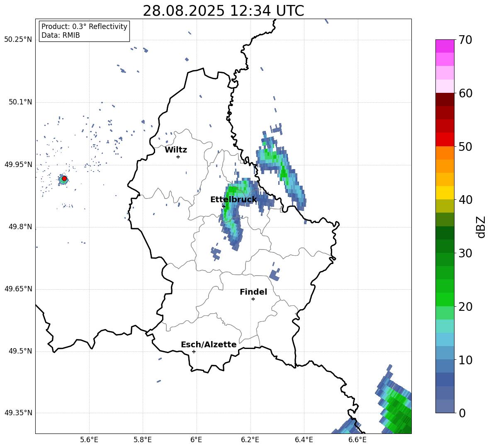The width and height of the screenshot is (491, 448).
Task: Click the "Product: 0.3° Reflectivity" text
Action: [x=84, y=27]
